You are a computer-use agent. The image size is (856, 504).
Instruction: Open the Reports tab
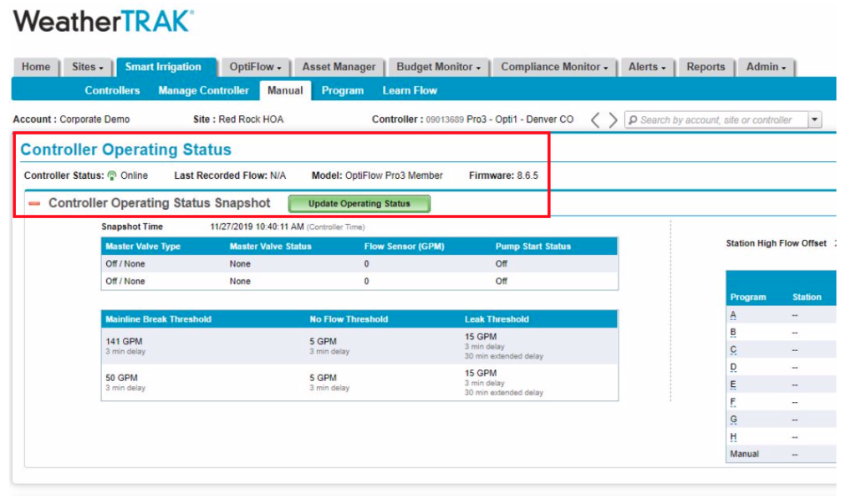click(706, 67)
